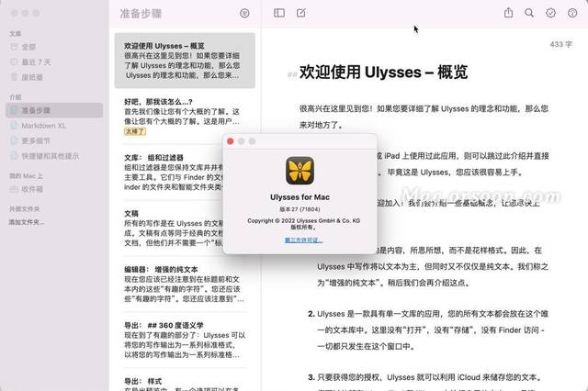Open sheet 编辑器： 增强的纯文本
The height and width of the screenshot is (391, 588).
pos(185,284)
